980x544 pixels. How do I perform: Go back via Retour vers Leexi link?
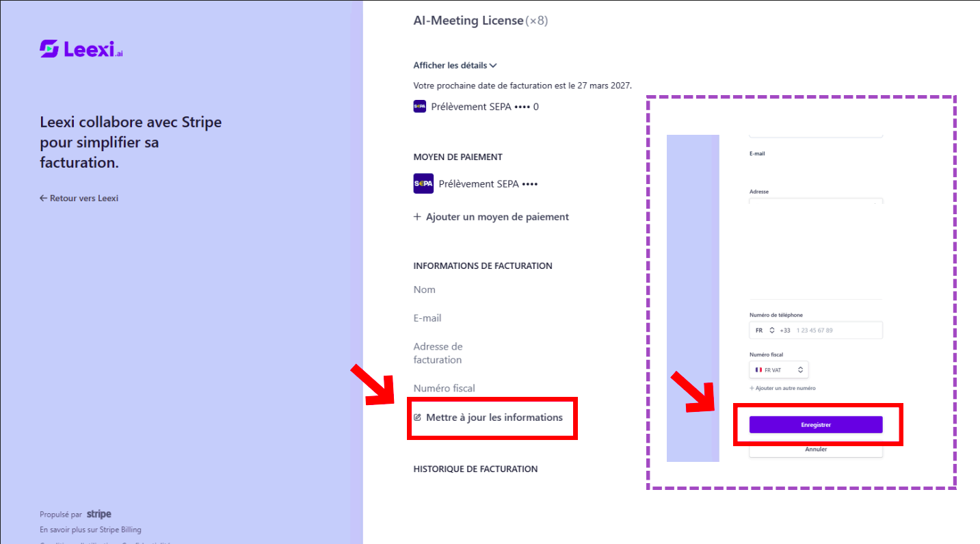pyautogui.click(x=79, y=198)
